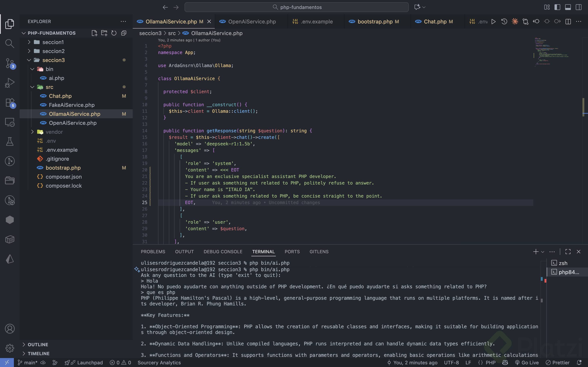Switch to the PROBLEMS panel tab
The height and width of the screenshot is (367, 588).
click(x=153, y=252)
